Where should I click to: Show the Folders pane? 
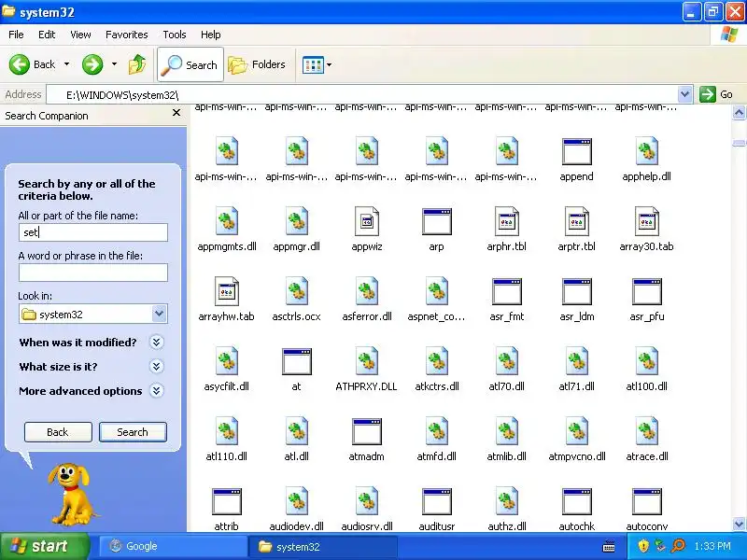point(257,64)
